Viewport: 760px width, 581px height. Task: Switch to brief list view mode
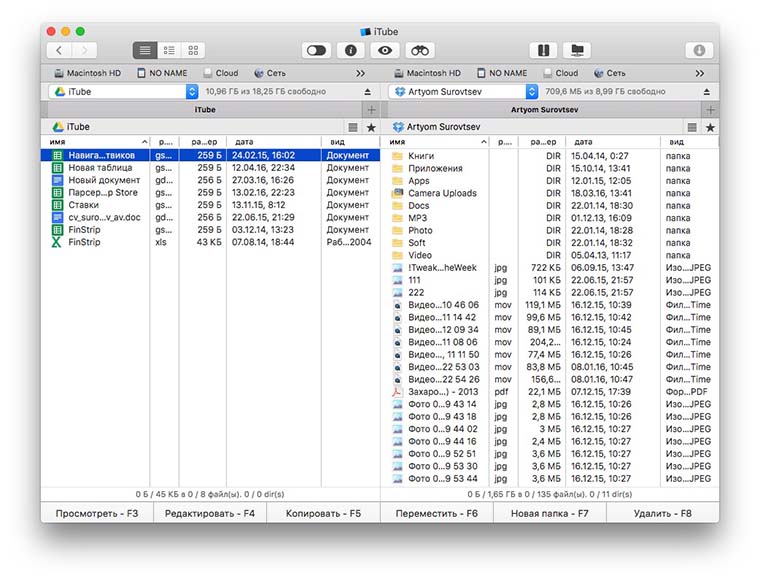pyautogui.click(x=169, y=50)
